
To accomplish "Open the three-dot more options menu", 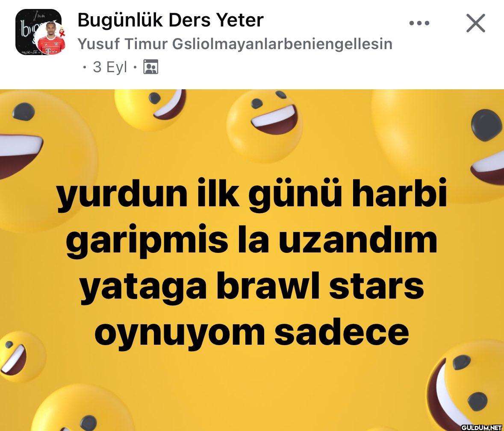I will [x=419, y=23].
